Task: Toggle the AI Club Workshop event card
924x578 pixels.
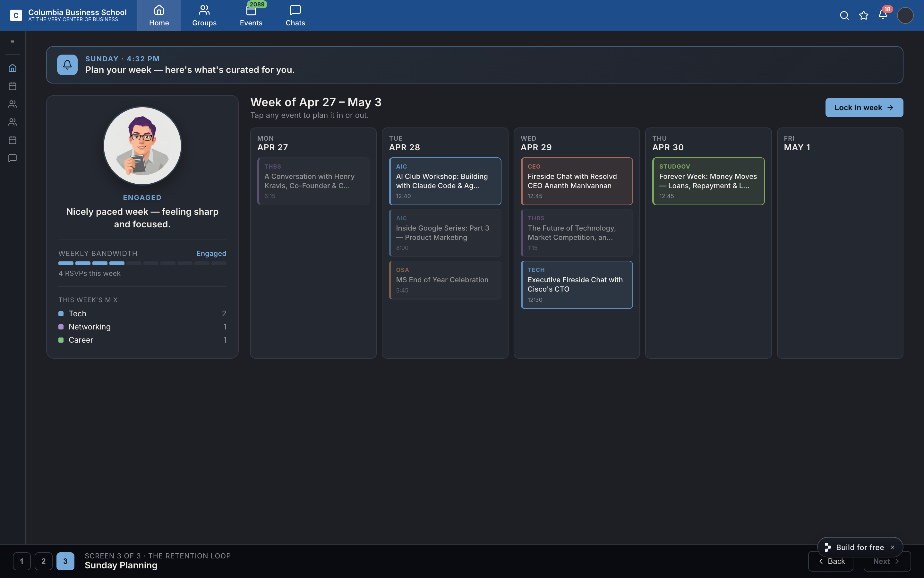Action: point(445,181)
